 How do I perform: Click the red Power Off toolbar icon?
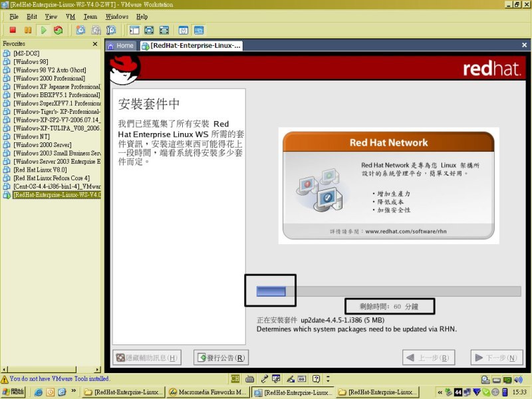click(x=13, y=30)
